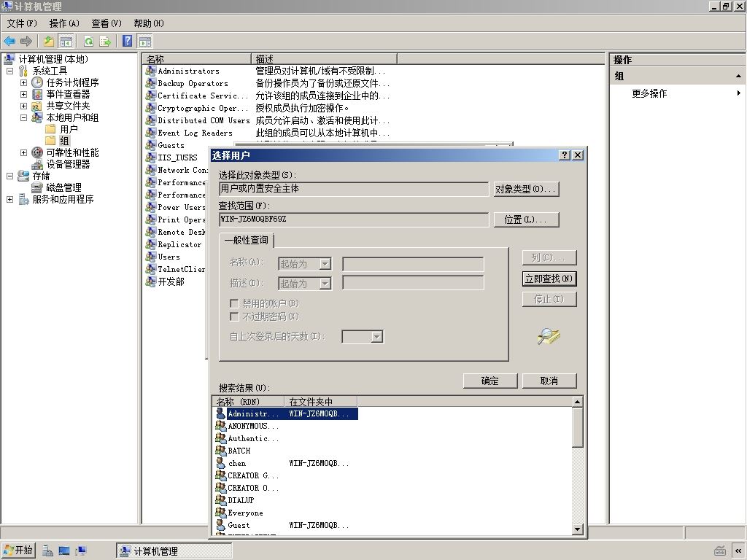This screenshot has width=747, height=560.
Task: Click the 在文件夹中 column header
Action: (321, 402)
